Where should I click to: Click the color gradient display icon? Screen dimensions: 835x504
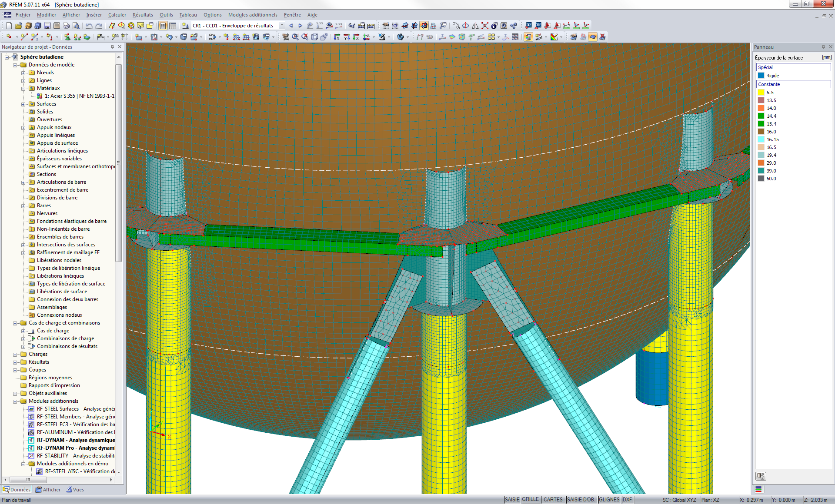click(554, 37)
